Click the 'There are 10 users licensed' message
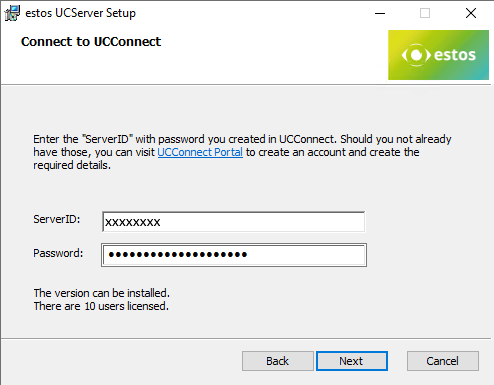 pos(101,306)
